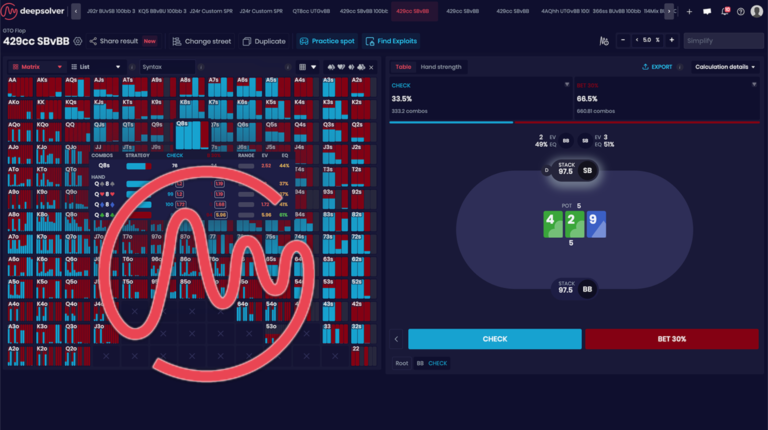
Task: Click the green 4 board card
Action: click(x=553, y=224)
